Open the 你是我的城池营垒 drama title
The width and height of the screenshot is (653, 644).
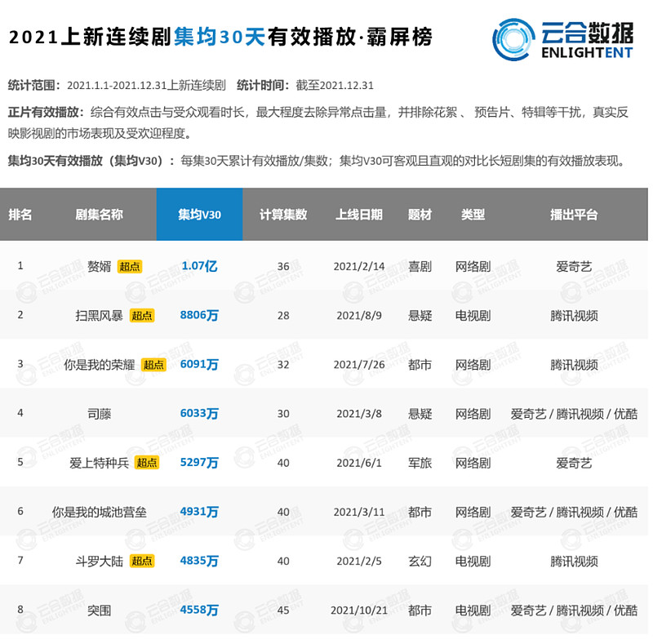pyautogui.click(x=99, y=512)
